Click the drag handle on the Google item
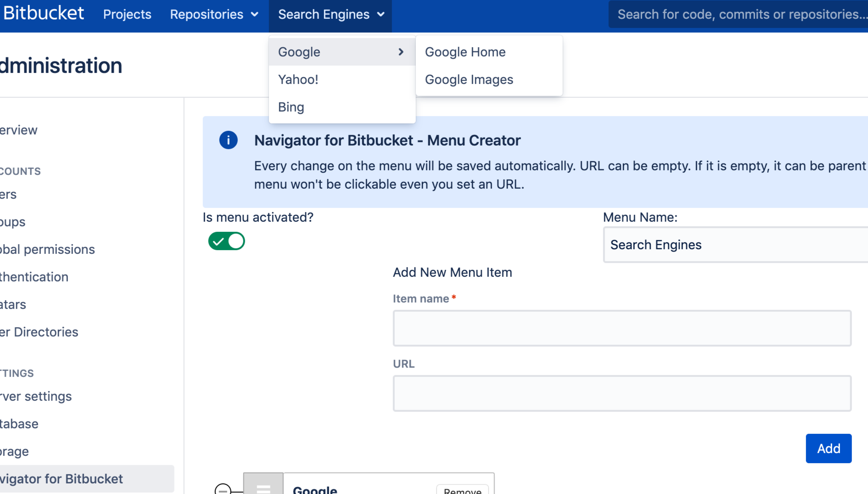Viewport: 868px width, 494px height. click(x=263, y=487)
